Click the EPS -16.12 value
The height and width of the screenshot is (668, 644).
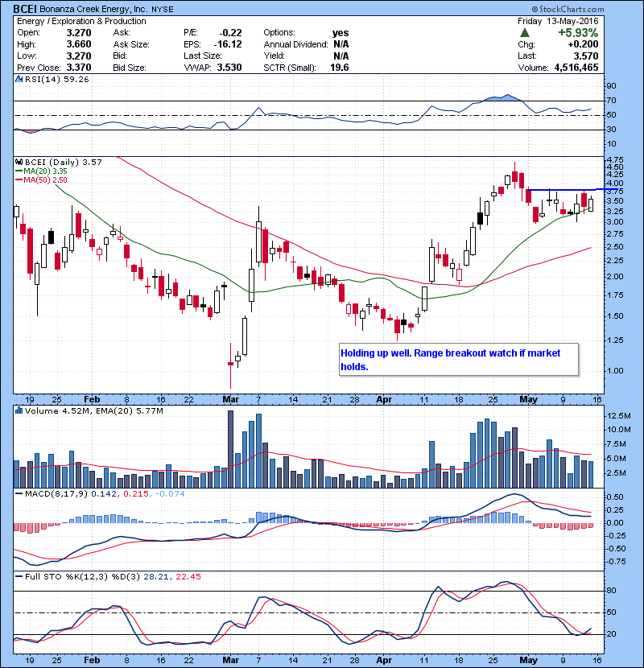[228, 44]
